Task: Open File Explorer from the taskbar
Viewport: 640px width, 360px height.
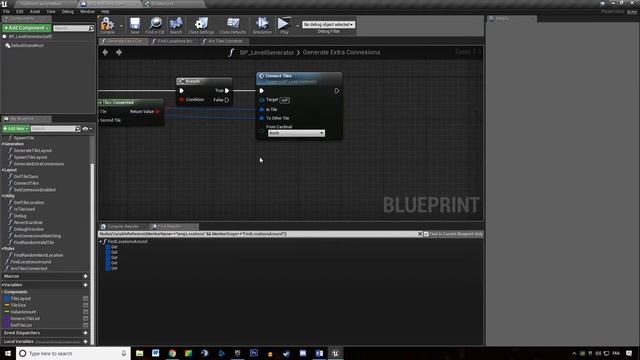Action: [140, 353]
